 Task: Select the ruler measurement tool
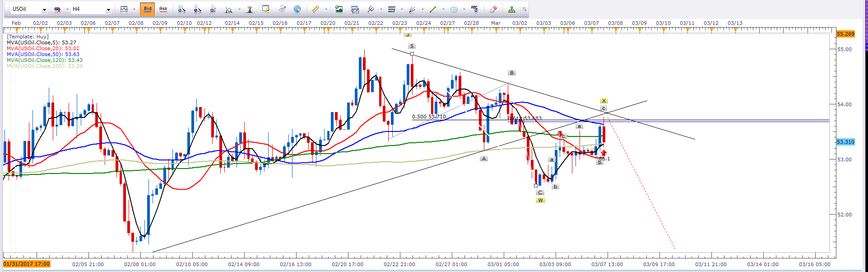[x=316, y=9]
